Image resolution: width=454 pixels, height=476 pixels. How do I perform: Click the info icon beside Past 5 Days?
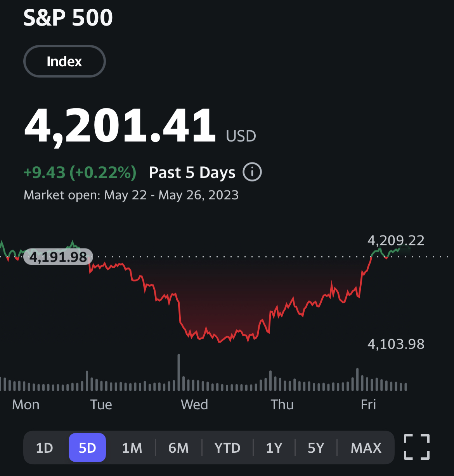(x=252, y=172)
